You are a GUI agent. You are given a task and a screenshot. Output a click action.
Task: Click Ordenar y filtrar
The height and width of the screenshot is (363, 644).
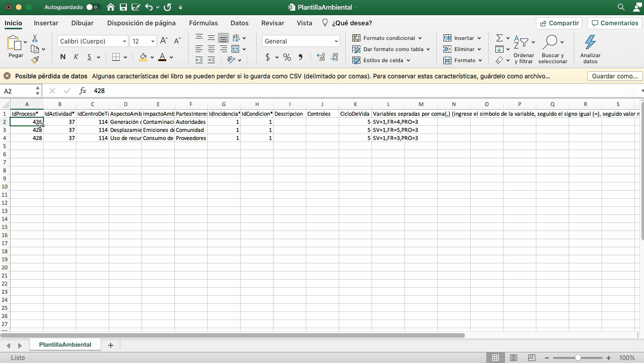coord(524,49)
